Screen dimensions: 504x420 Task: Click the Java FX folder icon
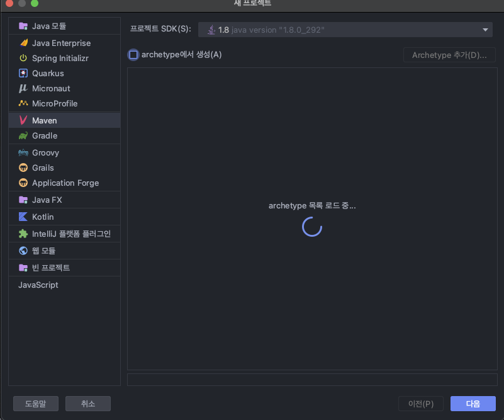[x=23, y=200]
